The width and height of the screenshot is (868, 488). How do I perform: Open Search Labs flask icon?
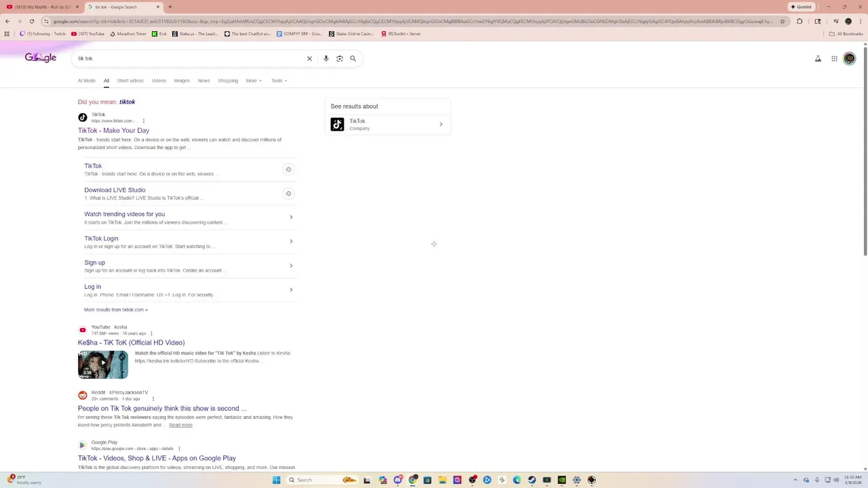pyautogui.click(x=818, y=58)
